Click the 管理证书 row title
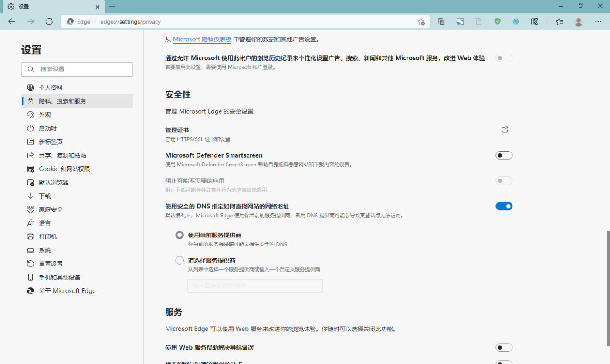 (177, 130)
